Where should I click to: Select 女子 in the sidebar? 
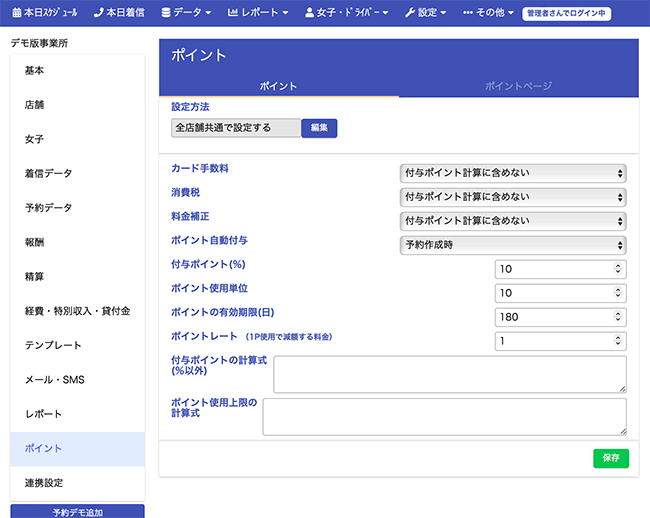click(78, 139)
